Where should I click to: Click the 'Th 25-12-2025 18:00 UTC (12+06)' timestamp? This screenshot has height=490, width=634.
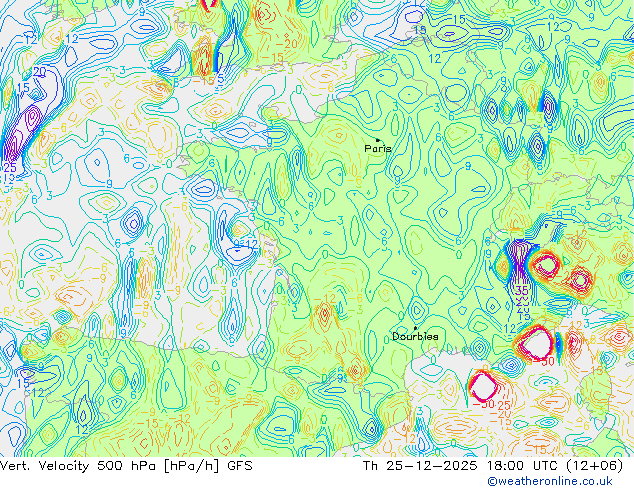click(x=493, y=466)
